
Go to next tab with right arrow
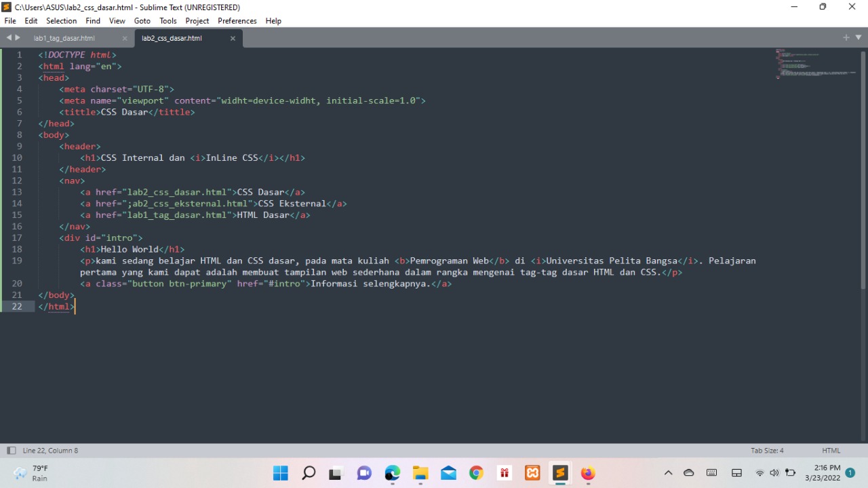click(x=18, y=37)
